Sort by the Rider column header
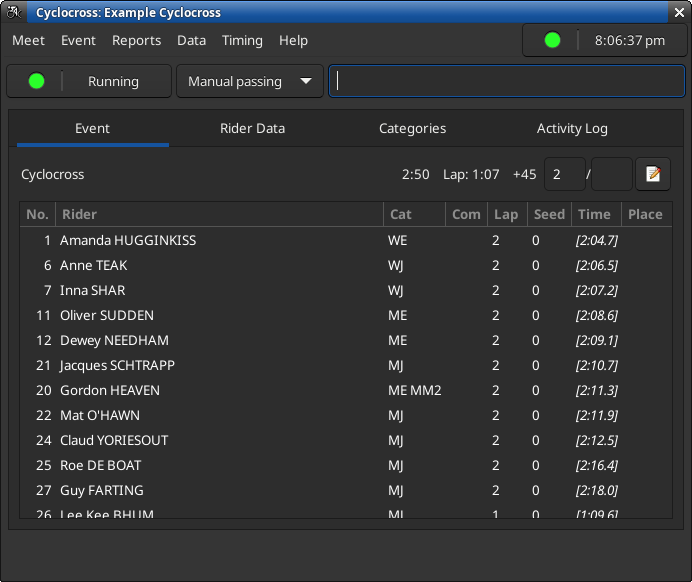The width and height of the screenshot is (692, 582). pos(219,214)
